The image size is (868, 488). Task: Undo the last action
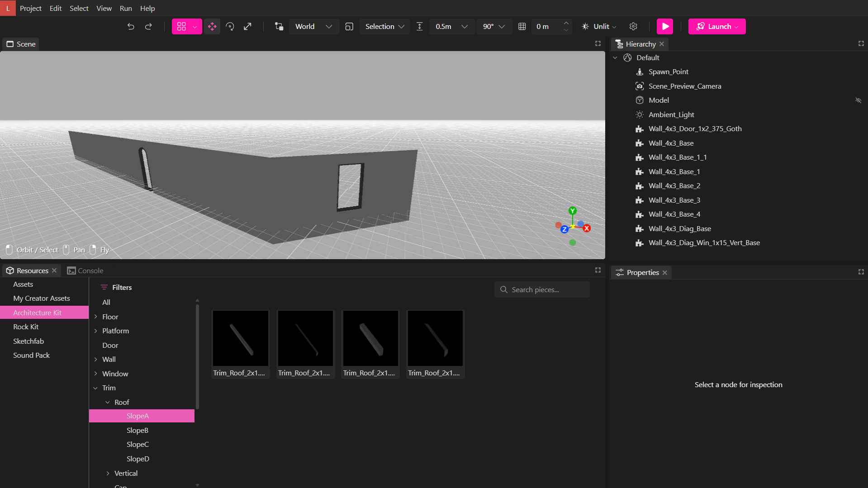(131, 27)
